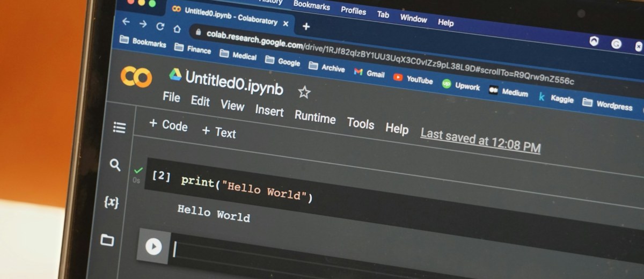This screenshot has width=644, height=279.
Task: Select the Untitled0.ipynb - Colaboratory tab
Action: click(231, 16)
